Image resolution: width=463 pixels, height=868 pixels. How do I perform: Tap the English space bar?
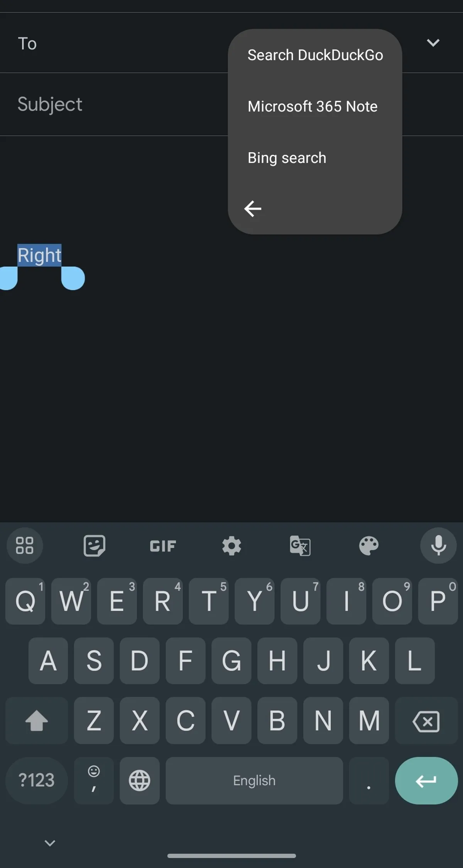254,781
